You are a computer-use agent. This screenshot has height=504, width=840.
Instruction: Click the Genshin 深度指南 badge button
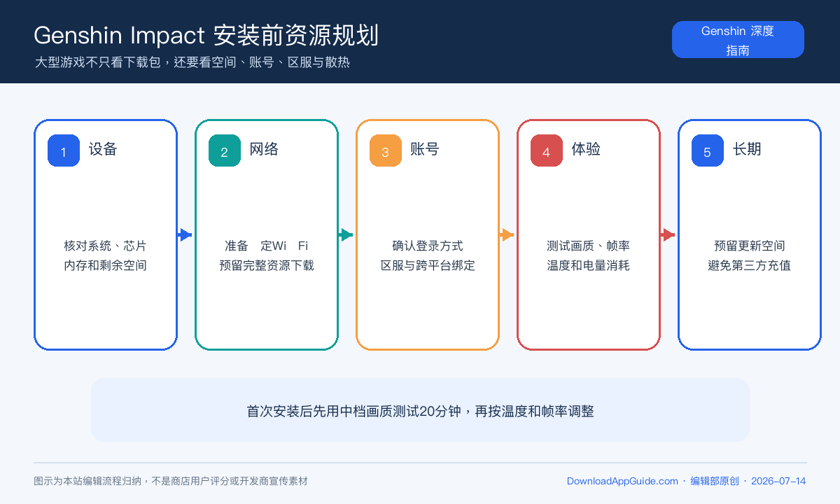point(738,40)
